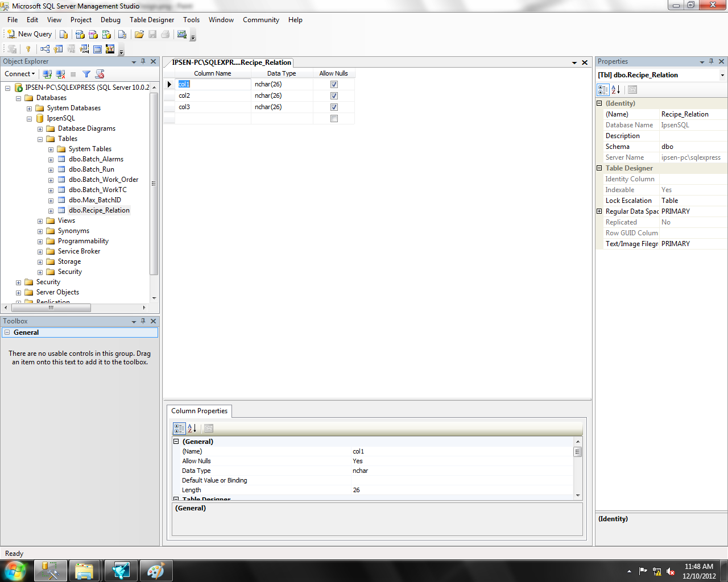Open the Relationships dialog from the toolbar
The width and height of the screenshot is (728, 582).
click(45, 49)
